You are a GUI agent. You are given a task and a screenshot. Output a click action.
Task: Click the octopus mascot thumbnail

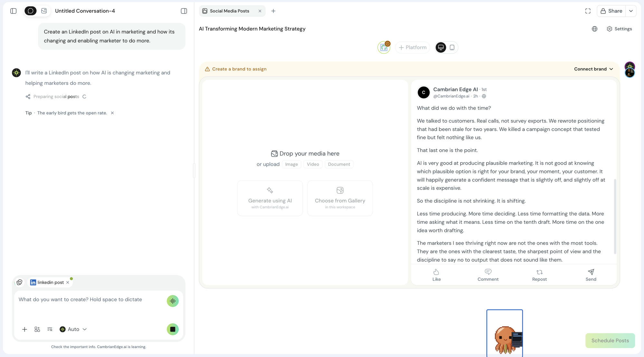coord(505,333)
